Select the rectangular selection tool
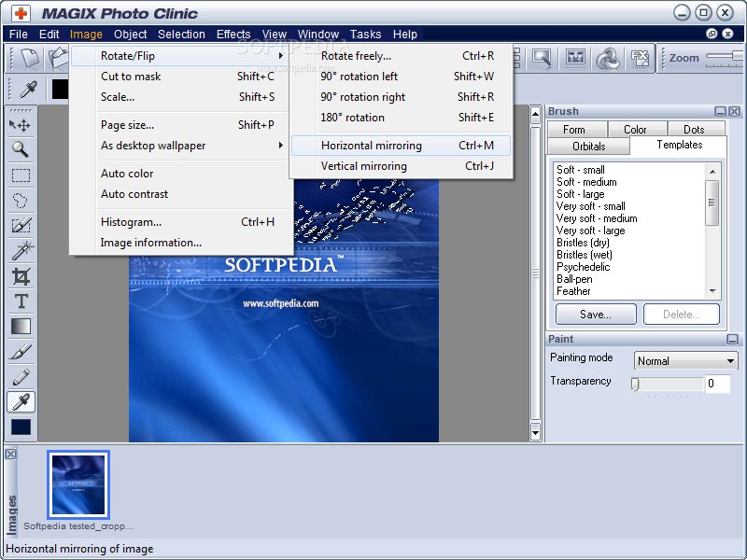Viewport: 747px width, 560px height. [21, 175]
